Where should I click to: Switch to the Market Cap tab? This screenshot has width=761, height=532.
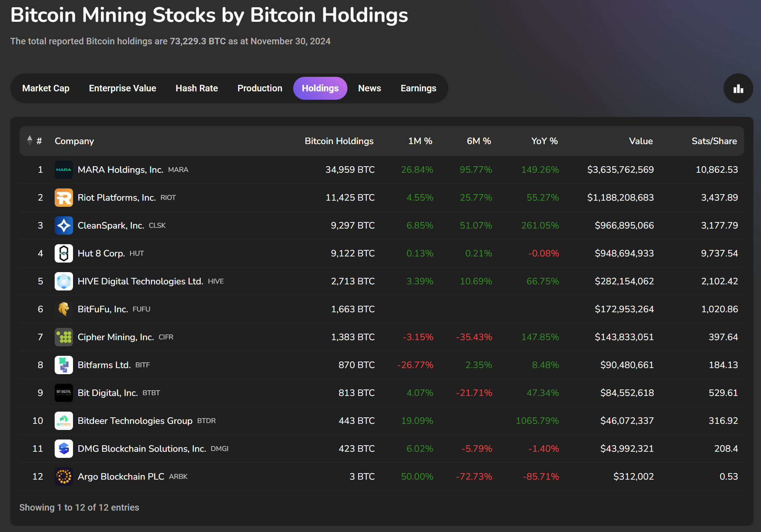pos(46,88)
